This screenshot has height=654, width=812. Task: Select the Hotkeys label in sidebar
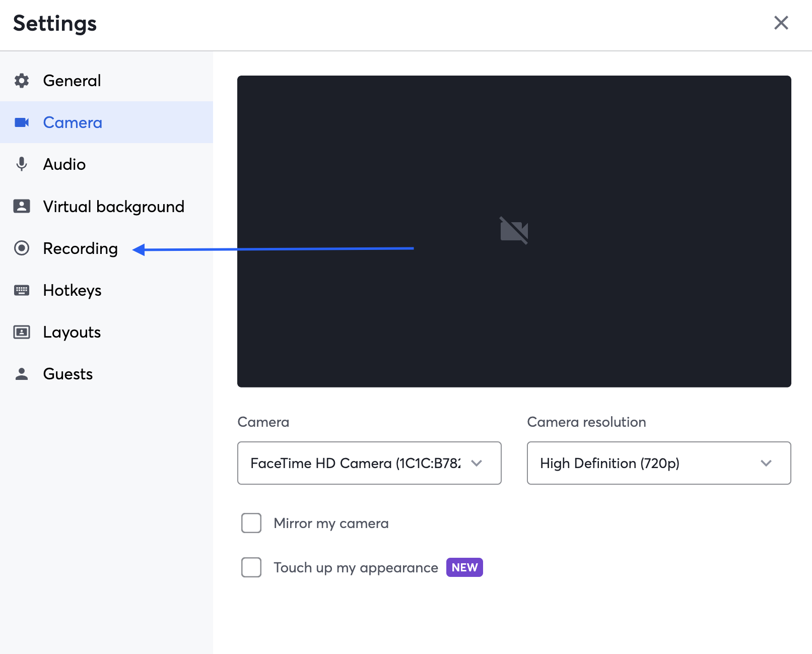[72, 290]
